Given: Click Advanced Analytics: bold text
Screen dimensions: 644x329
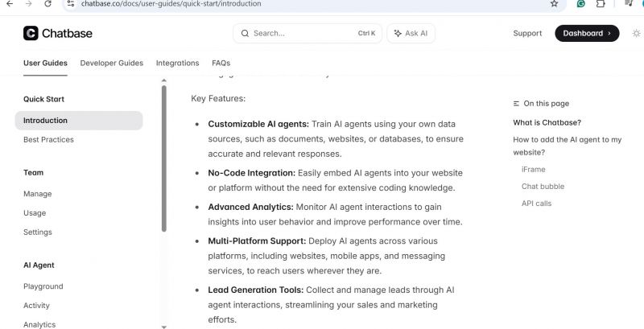Looking at the screenshot, I should click(250, 207).
